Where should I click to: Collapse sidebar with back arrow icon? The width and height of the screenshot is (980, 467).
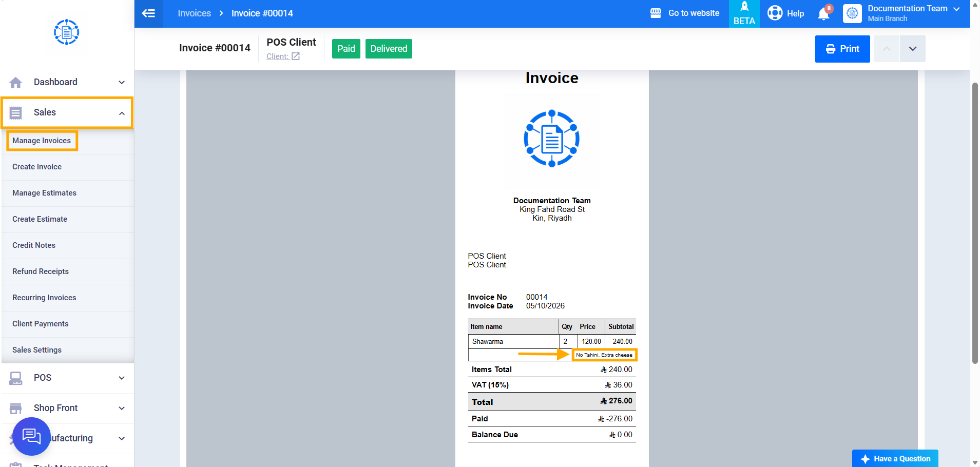(148, 13)
